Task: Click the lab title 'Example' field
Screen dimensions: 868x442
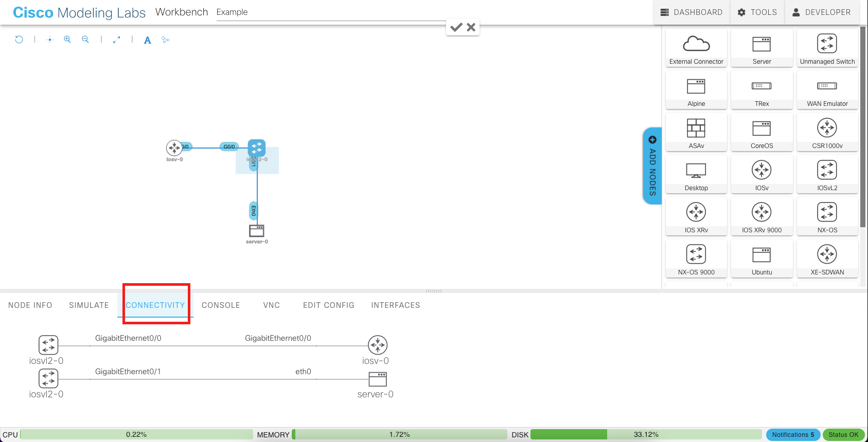Action: (330, 12)
